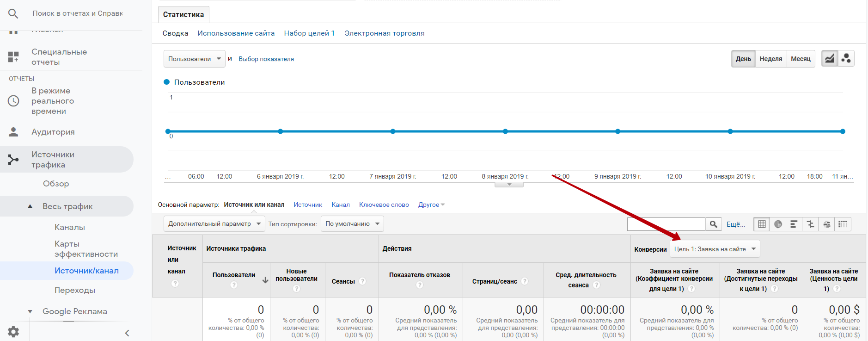This screenshot has width=868, height=341.
Task: Switch to Использование сайта tab
Action: [x=236, y=33]
